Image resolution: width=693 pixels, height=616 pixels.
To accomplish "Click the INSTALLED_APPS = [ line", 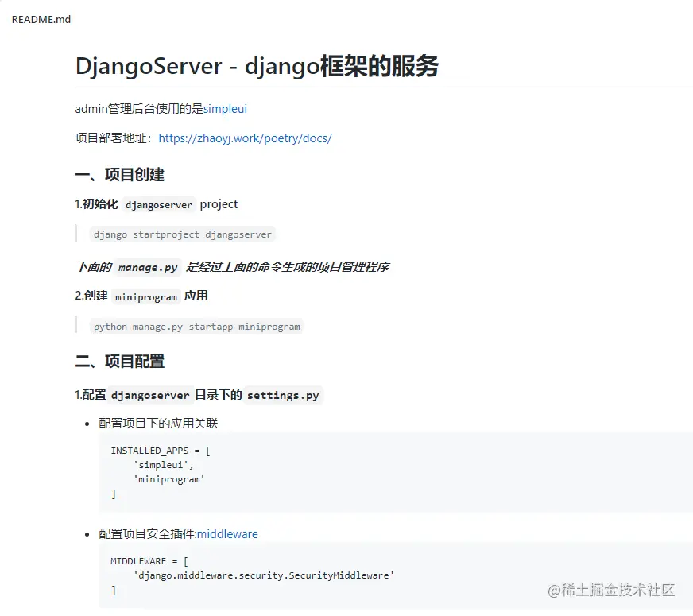I will [x=161, y=451].
